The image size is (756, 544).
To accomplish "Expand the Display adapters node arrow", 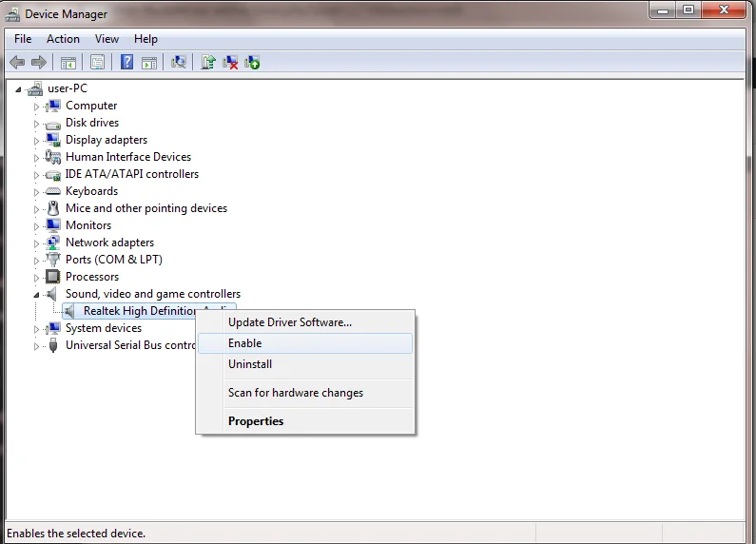I will [x=36, y=141].
